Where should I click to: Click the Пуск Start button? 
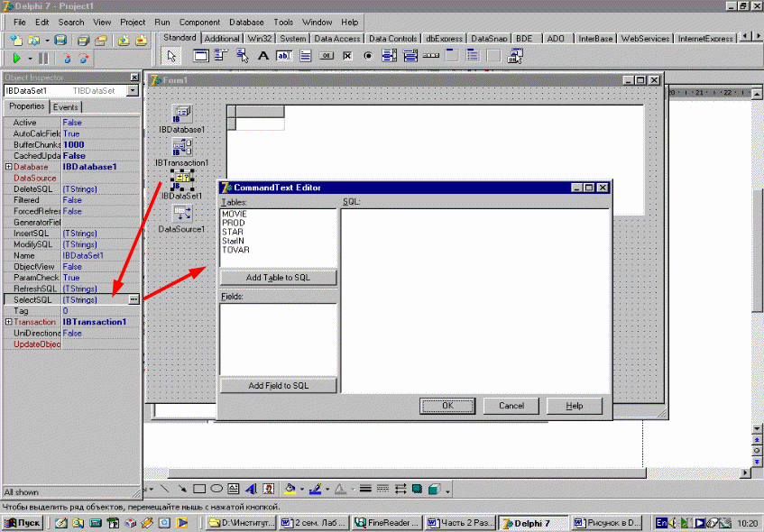click(x=23, y=523)
